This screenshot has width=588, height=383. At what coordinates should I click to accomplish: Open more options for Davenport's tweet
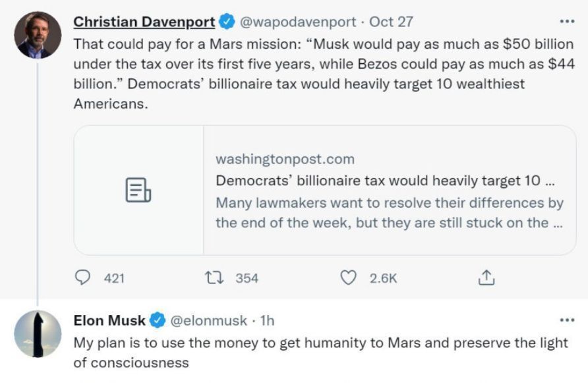pyautogui.click(x=566, y=21)
